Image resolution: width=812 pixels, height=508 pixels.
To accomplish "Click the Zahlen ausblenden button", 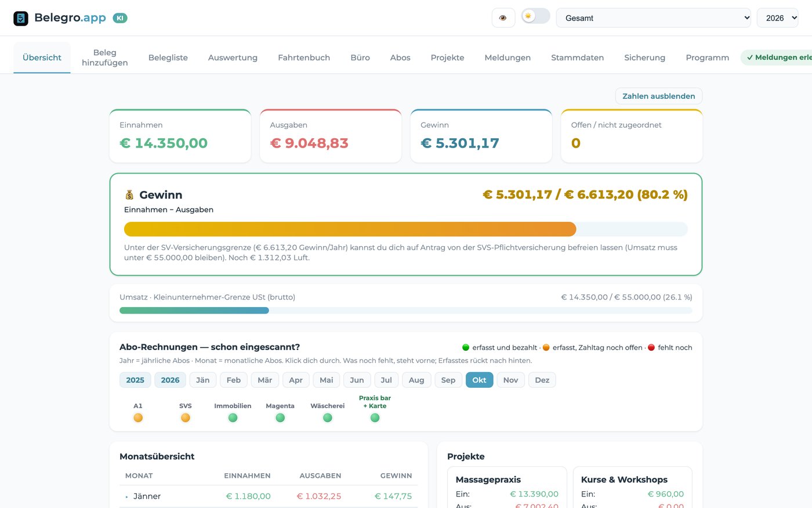I will click(658, 96).
